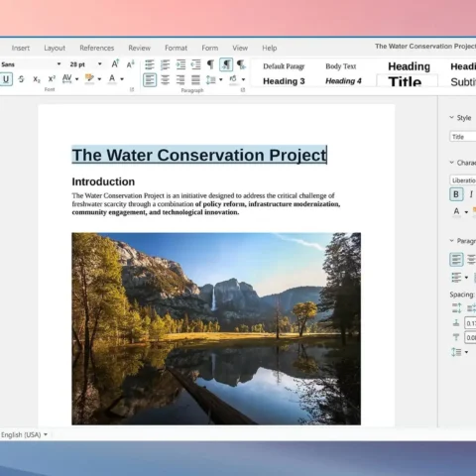Switch to the References tab
The image size is (476, 476).
click(x=97, y=48)
